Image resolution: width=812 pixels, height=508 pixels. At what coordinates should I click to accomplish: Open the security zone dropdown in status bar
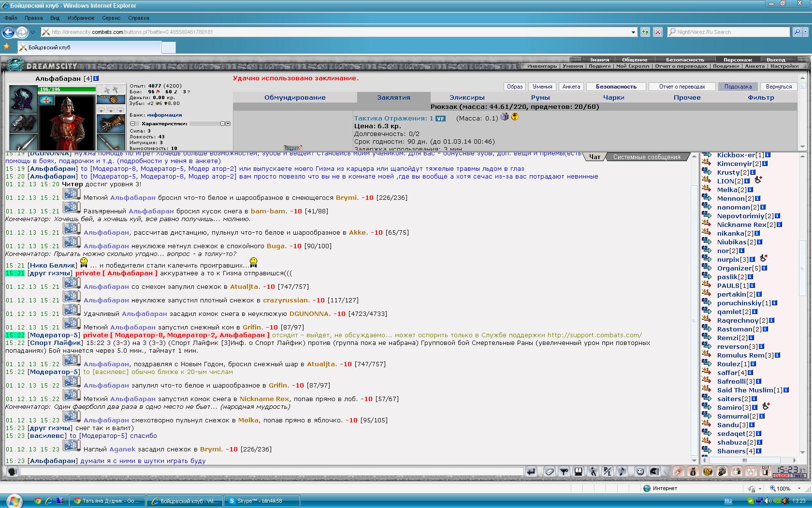[x=760, y=489]
